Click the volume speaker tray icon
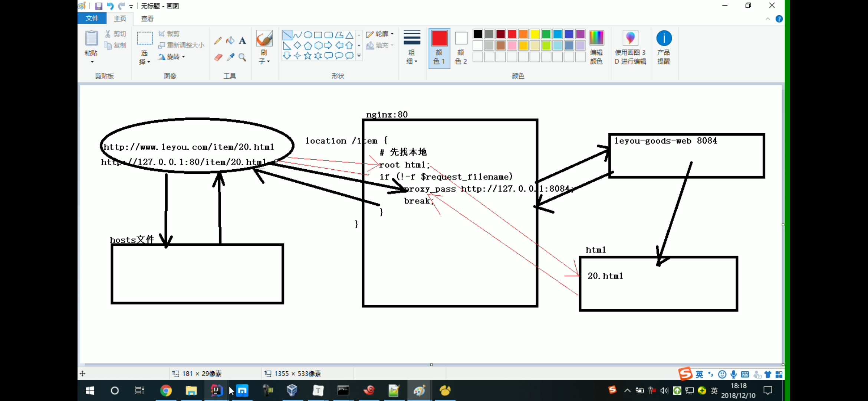This screenshot has width=868, height=401. pos(664,391)
